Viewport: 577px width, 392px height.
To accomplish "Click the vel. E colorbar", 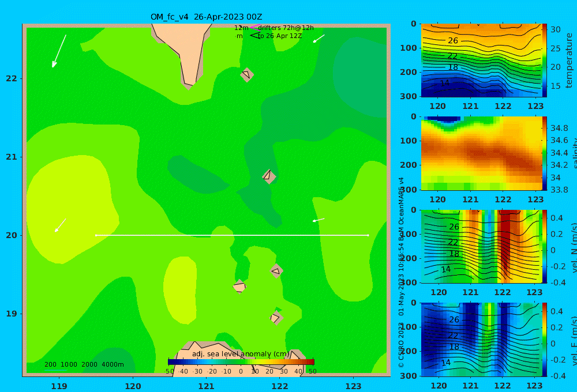I will pos(544,340).
